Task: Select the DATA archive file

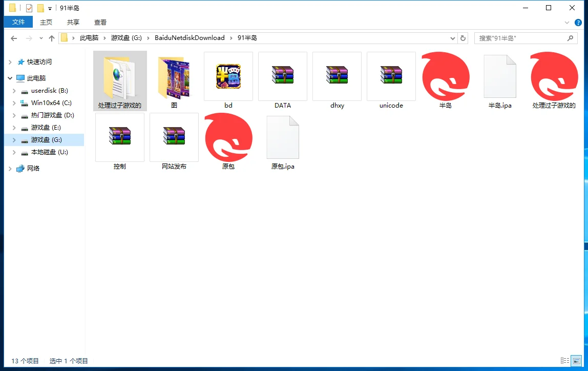Action: pyautogui.click(x=283, y=76)
